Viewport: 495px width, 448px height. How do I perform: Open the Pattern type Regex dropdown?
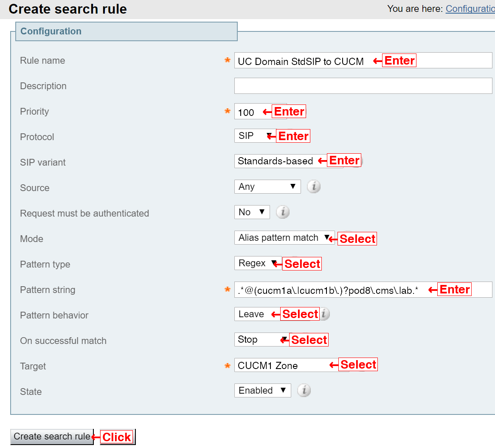[258, 263]
